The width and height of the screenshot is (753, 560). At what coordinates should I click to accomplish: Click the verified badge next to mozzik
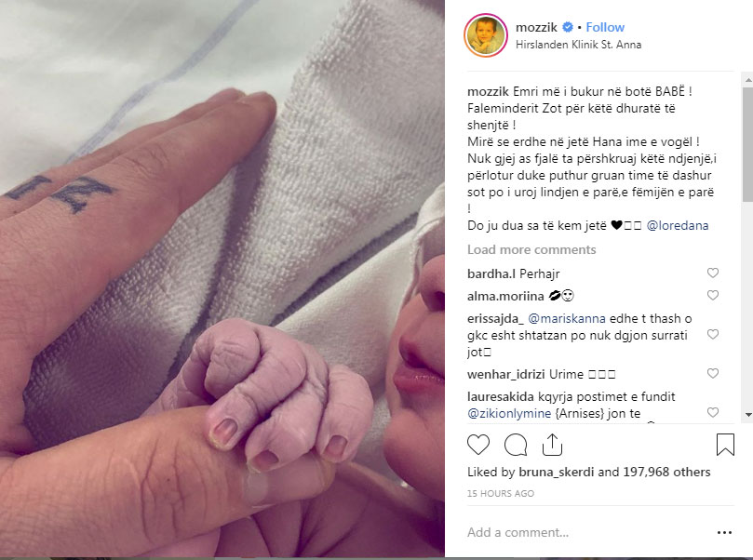(x=568, y=27)
